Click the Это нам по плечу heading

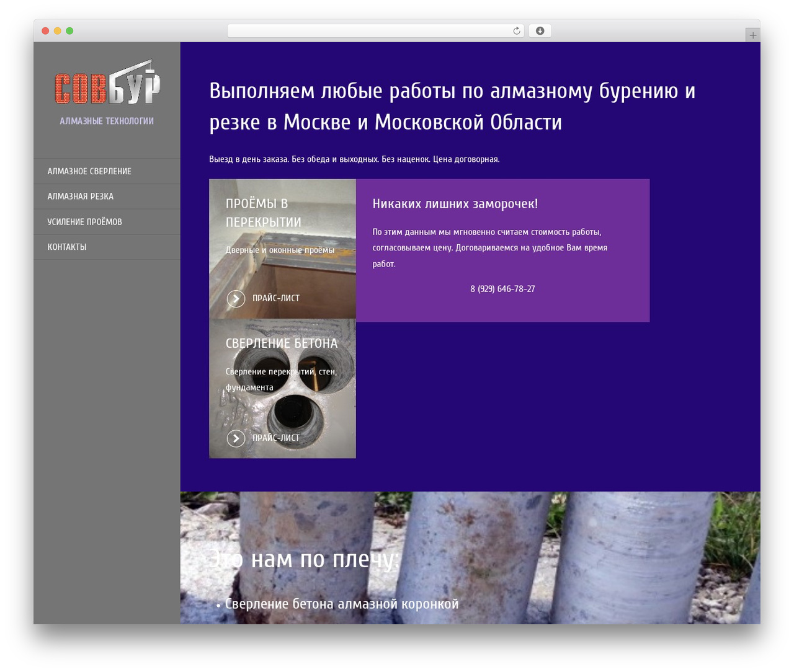[x=303, y=559]
